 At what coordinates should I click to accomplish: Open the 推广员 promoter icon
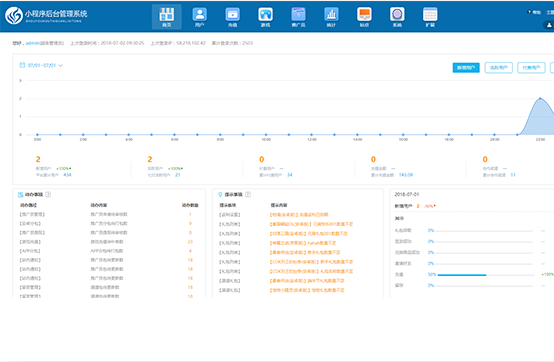(x=298, y=17)
